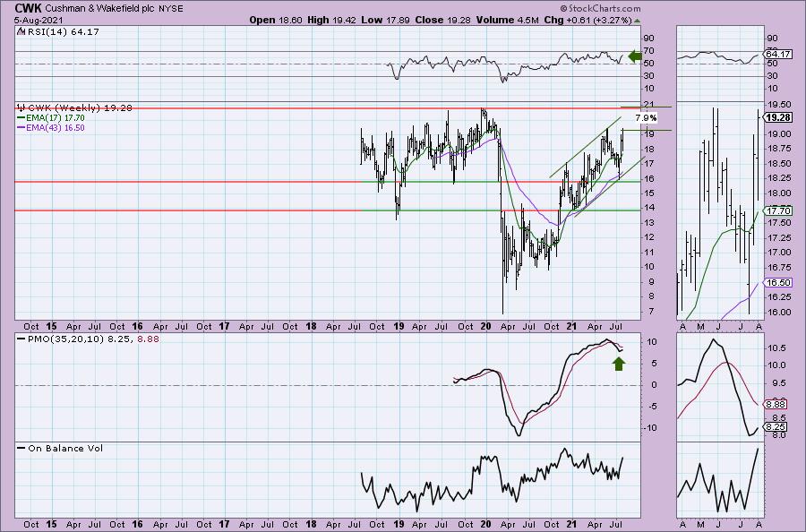Click the CWK (Weekly) 19.28 legend text
Viewport: 806px width, 532px height.
click(x=80, y=107)
